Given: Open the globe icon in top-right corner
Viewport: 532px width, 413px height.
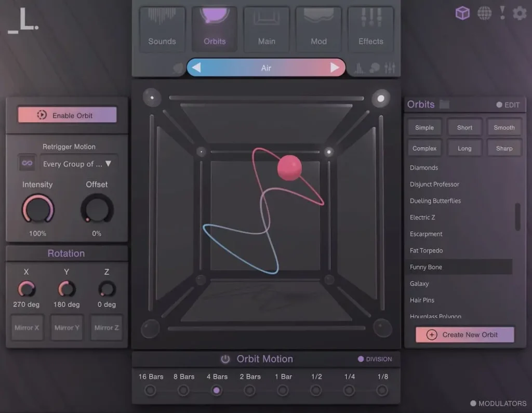Looking at the screenshot, I should point(484,13).
